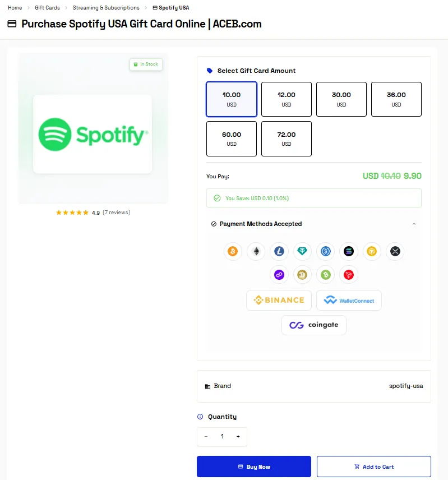Click the Buy Now button
The image size is (448, 480).
click(x=254, y=466)
